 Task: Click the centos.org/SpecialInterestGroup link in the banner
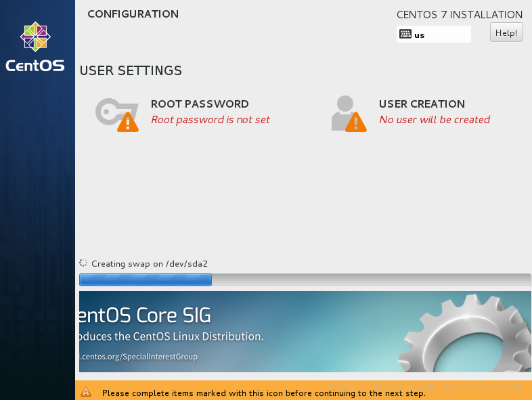(139, 357)
